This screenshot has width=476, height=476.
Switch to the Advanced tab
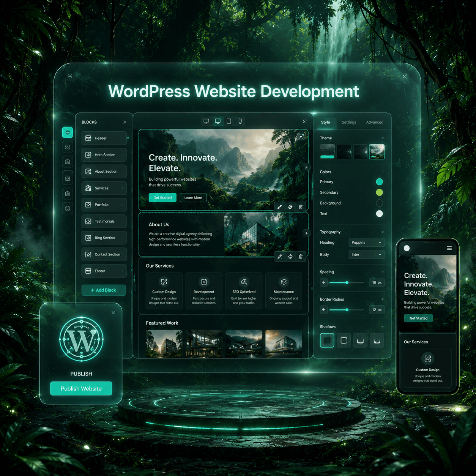(375, 122)
